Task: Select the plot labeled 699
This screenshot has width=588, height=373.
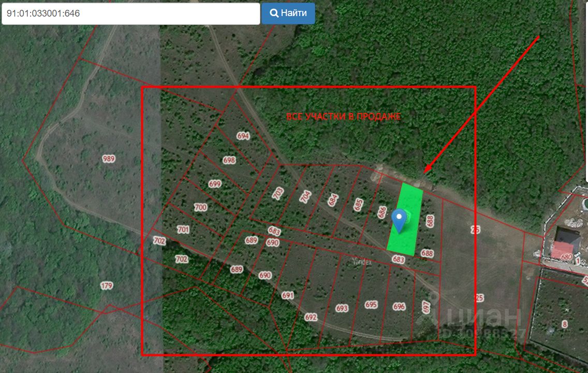Action: click(215, 184)
